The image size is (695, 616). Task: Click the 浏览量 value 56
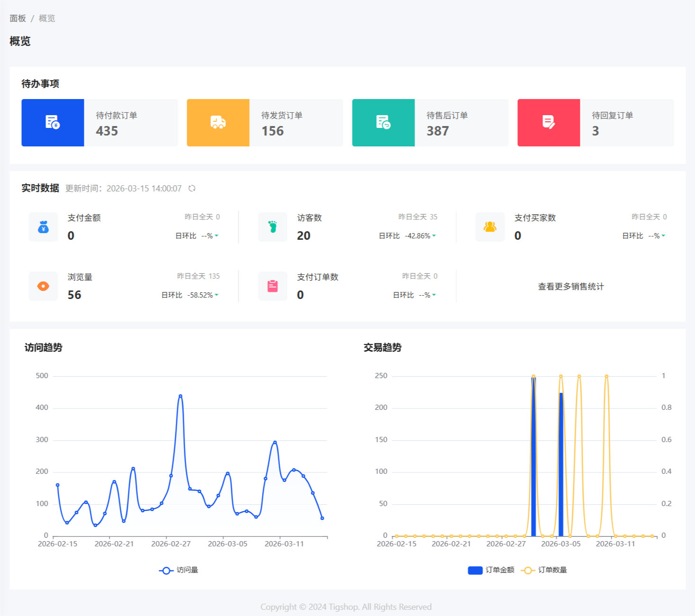[74, 295]
